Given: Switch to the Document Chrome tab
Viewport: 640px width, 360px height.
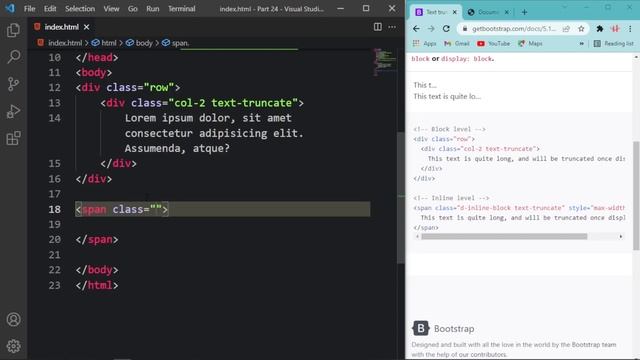Looking at the screenshot, I should (488, 12).
